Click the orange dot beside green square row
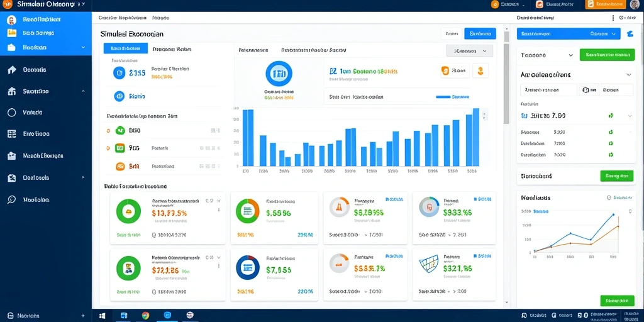This screenshot has width=644, height=322. 108,148
